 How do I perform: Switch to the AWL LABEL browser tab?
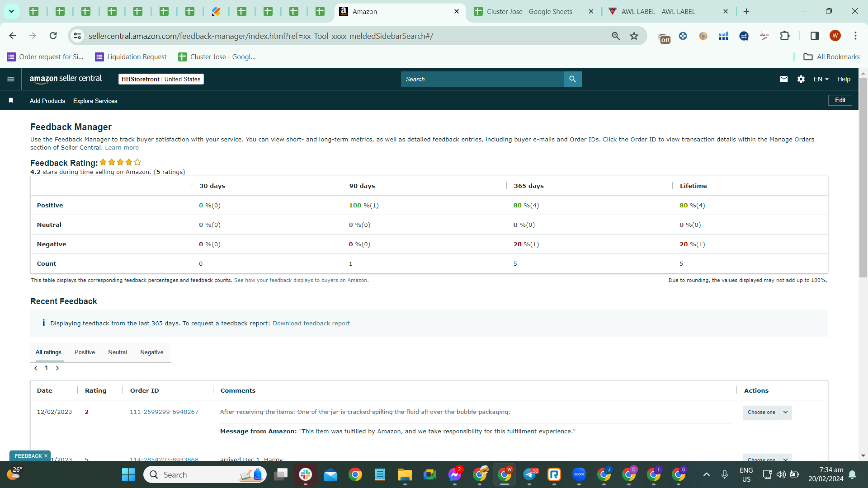(x=658, y=11)
